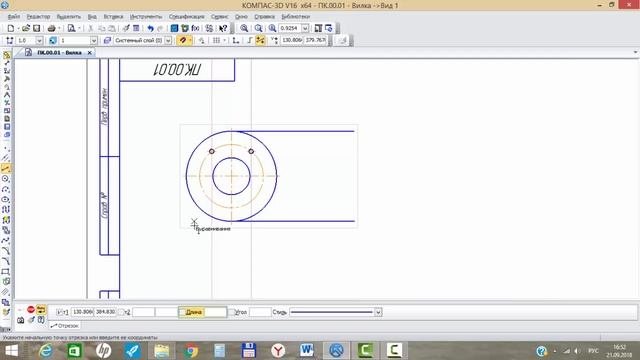Click the local coordinate system icon
This screenshot has width=640, height=360.
click(x=236, y=40)
